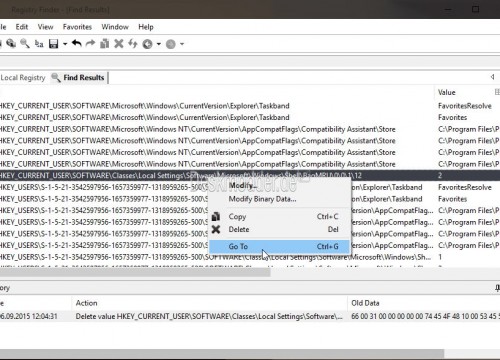500x360 pixels.
Task: Choose Go To in the context menu
Action: [279, 246]
